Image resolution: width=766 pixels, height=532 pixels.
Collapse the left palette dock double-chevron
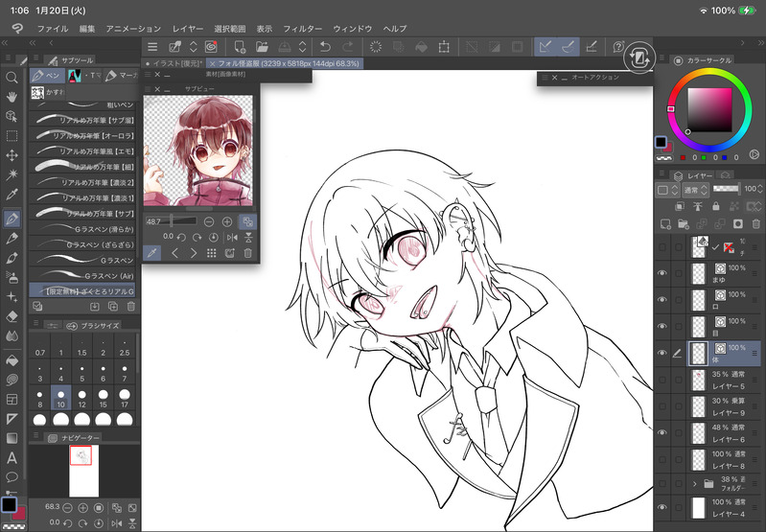click(33, 43)
